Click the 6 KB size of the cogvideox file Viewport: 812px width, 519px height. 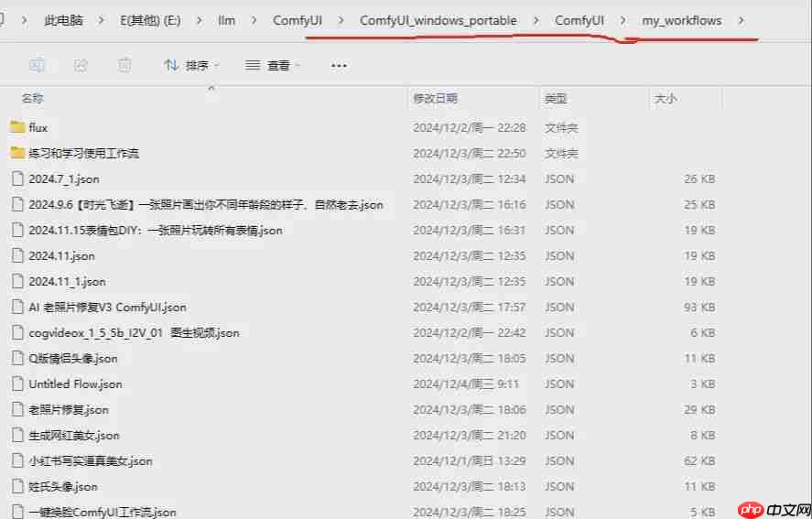click(x=703, y=332)
